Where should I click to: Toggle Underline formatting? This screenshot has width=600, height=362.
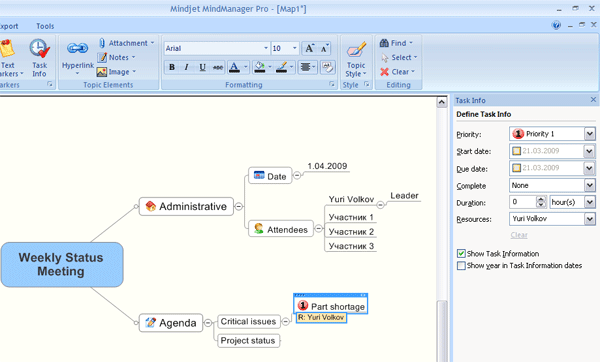[x=202, y=67]
